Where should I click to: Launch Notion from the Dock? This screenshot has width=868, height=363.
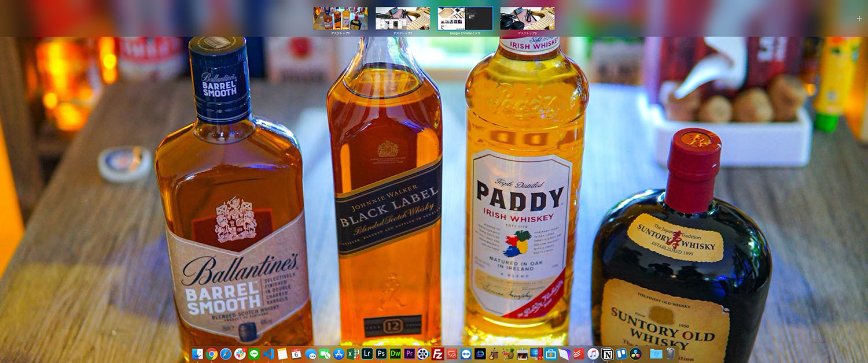point(607,354)
